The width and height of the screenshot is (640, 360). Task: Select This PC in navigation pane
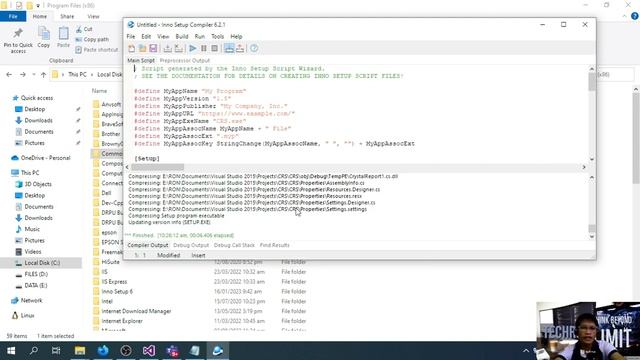point(26,173)
